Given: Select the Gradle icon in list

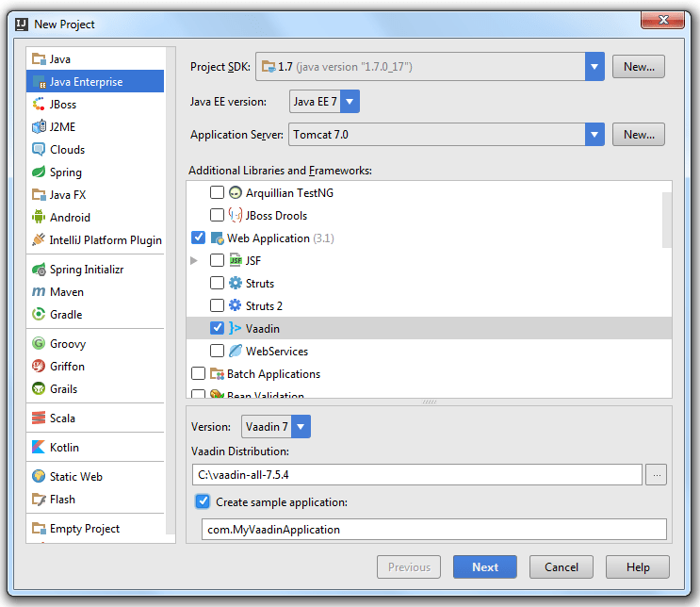Looking at the screenshot, I should [39, 315].
